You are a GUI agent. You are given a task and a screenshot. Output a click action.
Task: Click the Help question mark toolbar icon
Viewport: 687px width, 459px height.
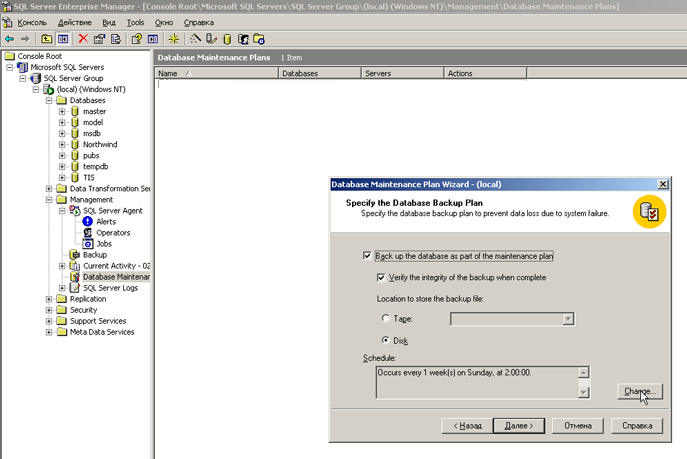[137, 39]
